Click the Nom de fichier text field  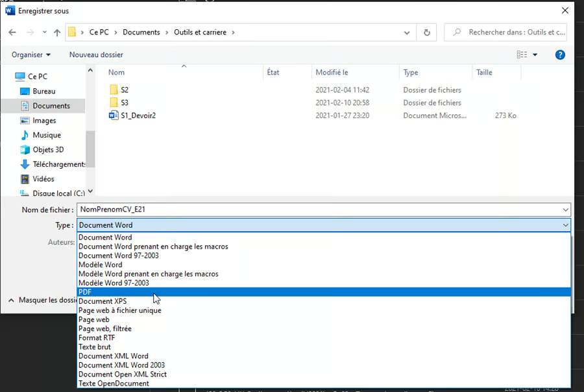[x=318, y=210]
